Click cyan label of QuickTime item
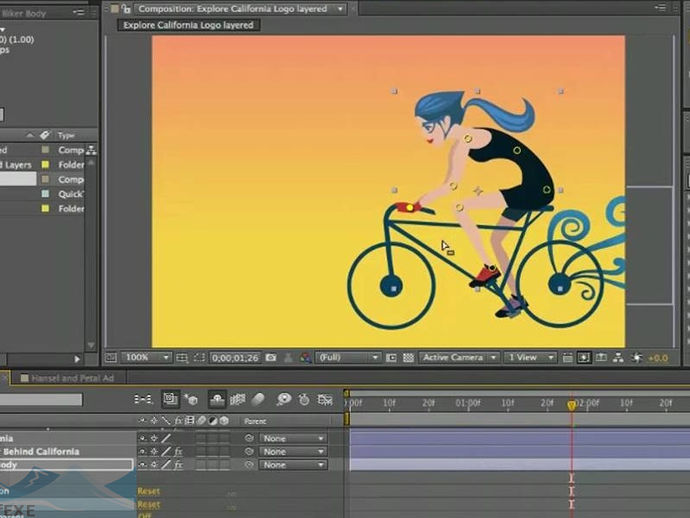690x518 pixels. 45,194
